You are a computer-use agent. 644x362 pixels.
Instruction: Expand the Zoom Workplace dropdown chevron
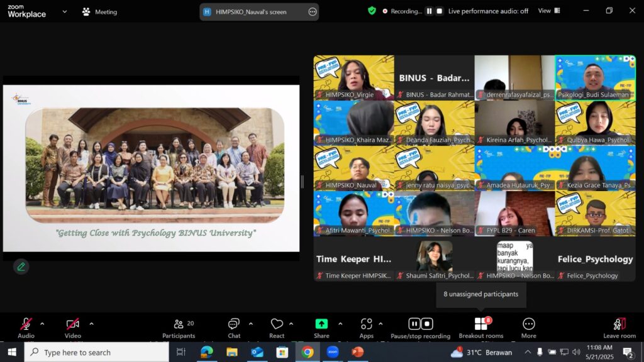(65, 11)
